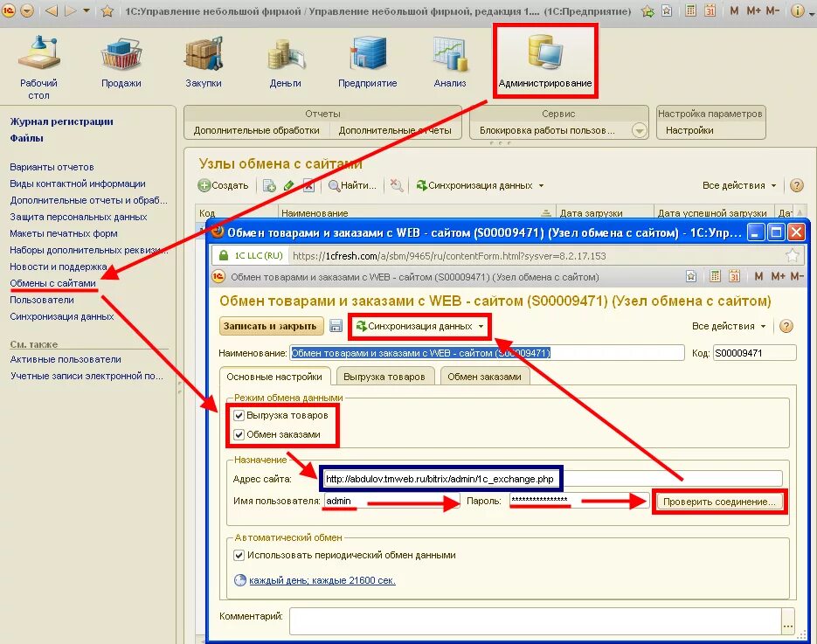Click the Адрес сайта input field
The image size is (817, 644).
tap(552, 479)
